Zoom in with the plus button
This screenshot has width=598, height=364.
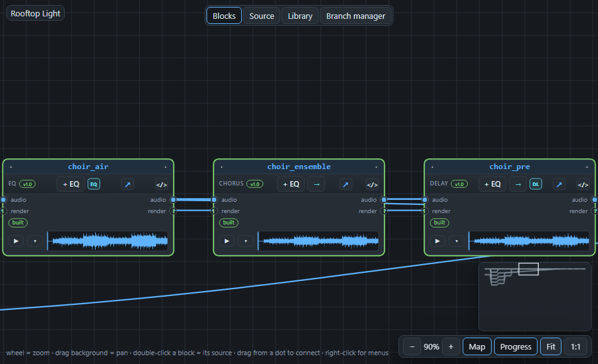tap(451, 346)
